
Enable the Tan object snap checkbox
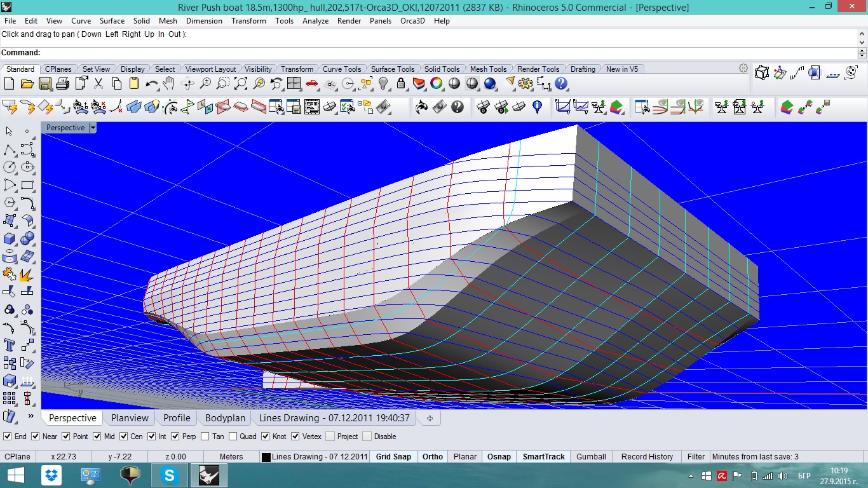pyautogui.click(x=205, y=437)
